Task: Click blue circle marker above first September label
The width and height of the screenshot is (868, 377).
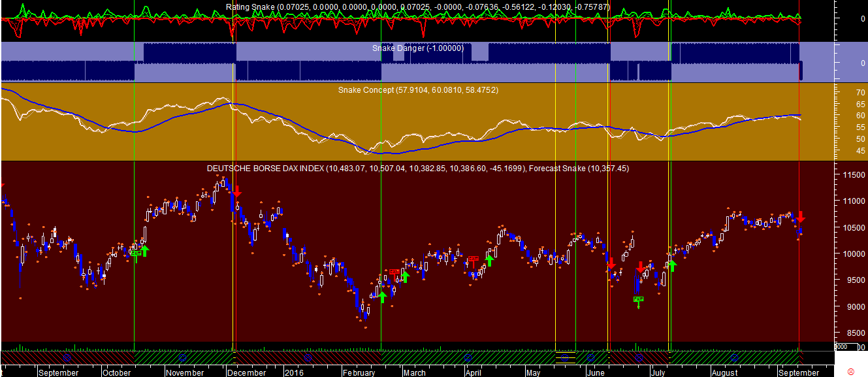Action: pyautogui.click(x=67, y=358)
